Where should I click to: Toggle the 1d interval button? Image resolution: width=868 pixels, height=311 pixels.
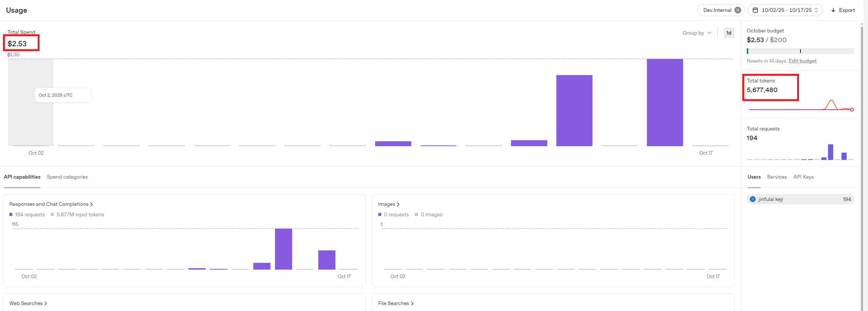pyautogui.click(x=728, y=33)
